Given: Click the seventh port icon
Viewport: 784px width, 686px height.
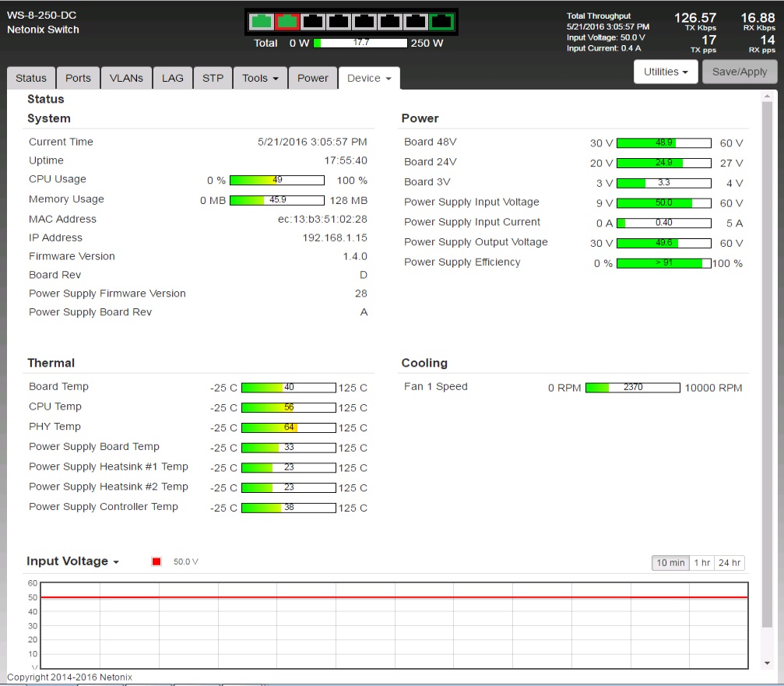Looking at the screenshot, I should tap(417, 22).
